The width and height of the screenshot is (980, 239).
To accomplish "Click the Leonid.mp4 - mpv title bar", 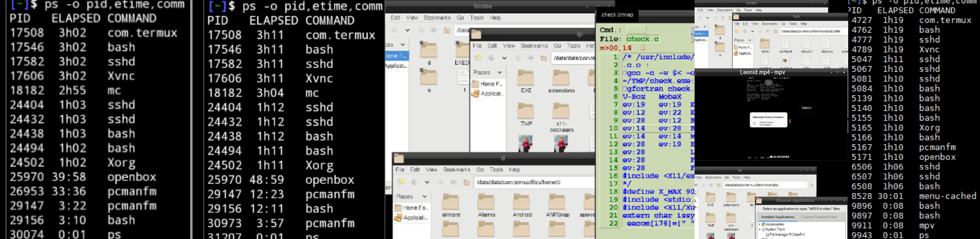I will pos(770,72).
